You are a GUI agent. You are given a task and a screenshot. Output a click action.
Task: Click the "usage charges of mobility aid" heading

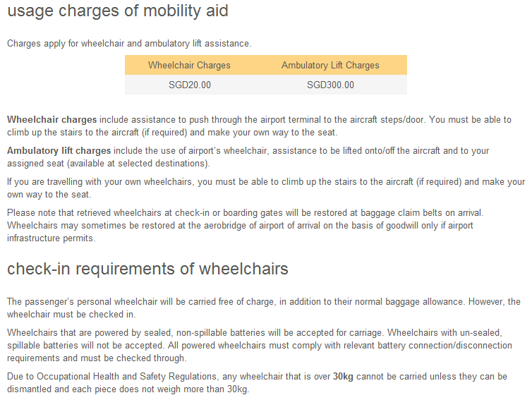(117, 12)
